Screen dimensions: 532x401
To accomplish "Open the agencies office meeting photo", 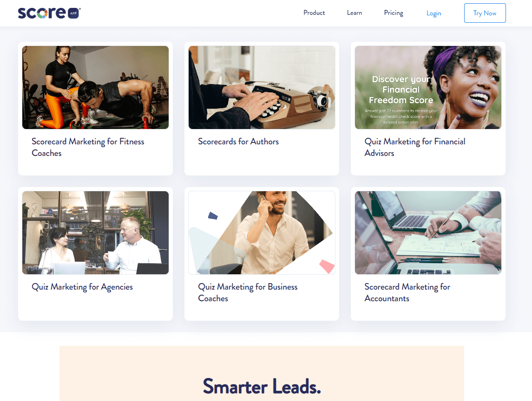I will pos(95,233).
